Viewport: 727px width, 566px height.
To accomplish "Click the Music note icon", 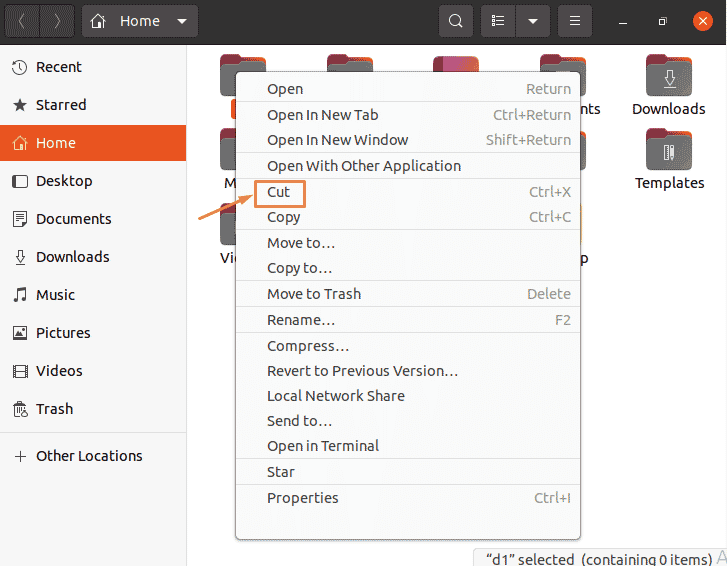I will pos(19,295).
